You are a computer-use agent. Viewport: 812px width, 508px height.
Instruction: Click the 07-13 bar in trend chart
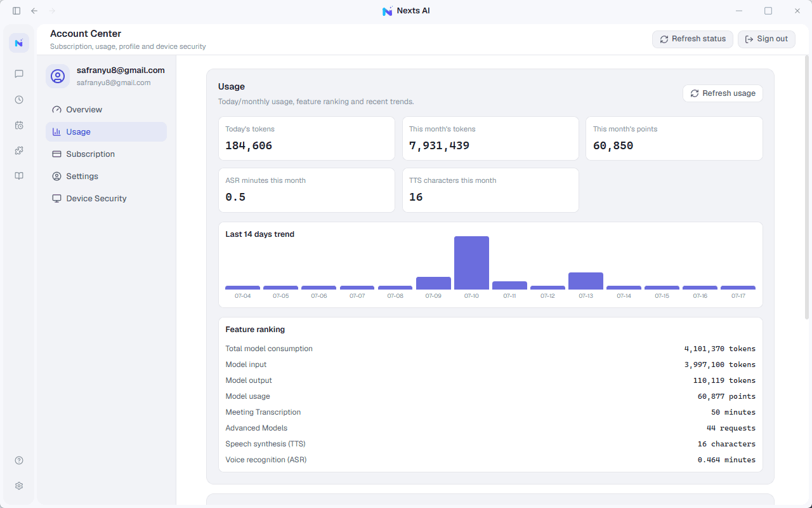click(586, 281)
